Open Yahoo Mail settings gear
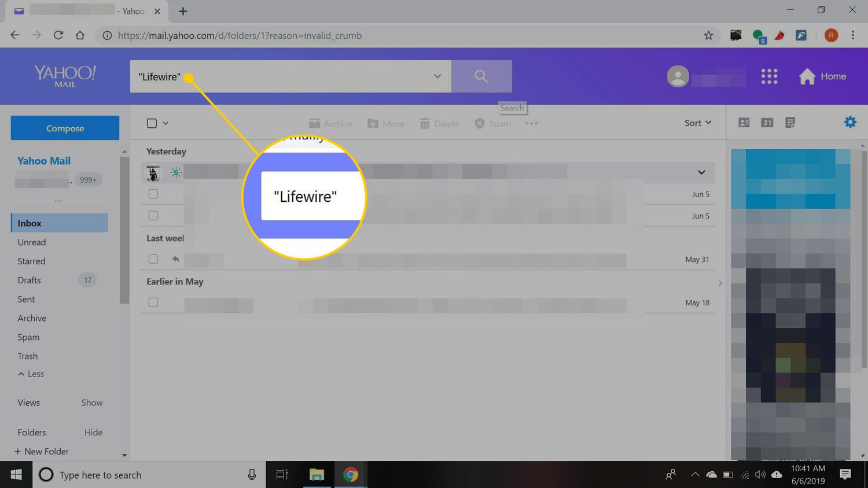Screen dimensions: 868x488 click(x=849, y=122)
